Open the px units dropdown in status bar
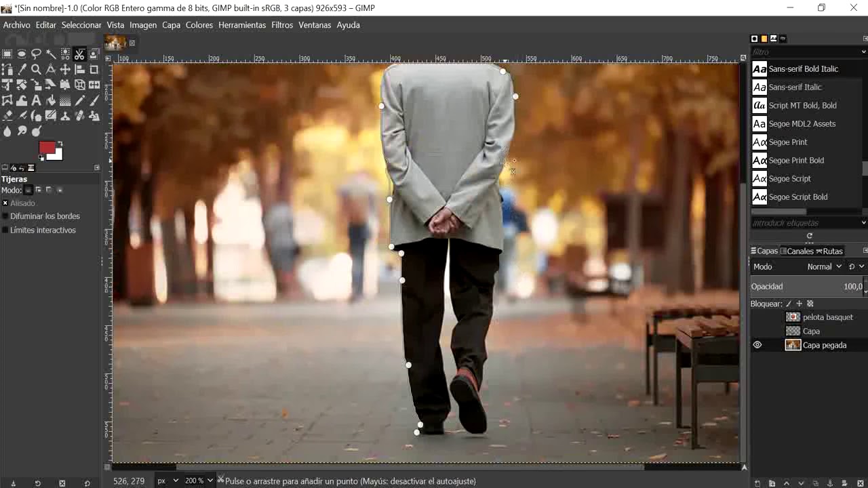This screenshot has width=868, height=488. (168, 481)
